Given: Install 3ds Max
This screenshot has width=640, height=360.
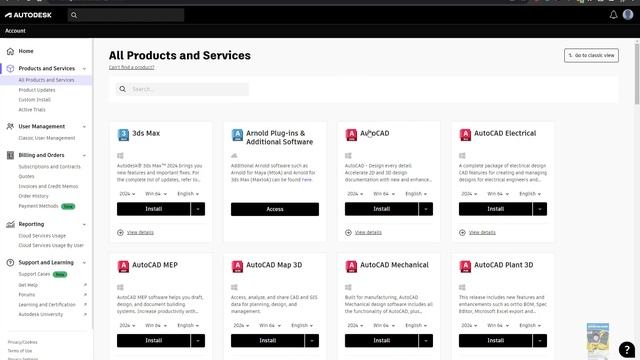Looking at the screenshot, I should coord(153,209).
